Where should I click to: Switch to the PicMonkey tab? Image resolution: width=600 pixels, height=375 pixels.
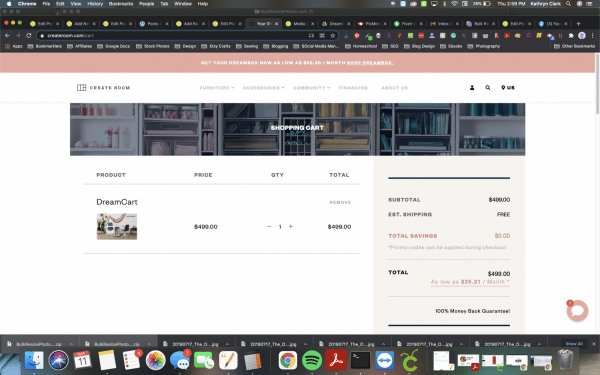[x=372, y=23]
